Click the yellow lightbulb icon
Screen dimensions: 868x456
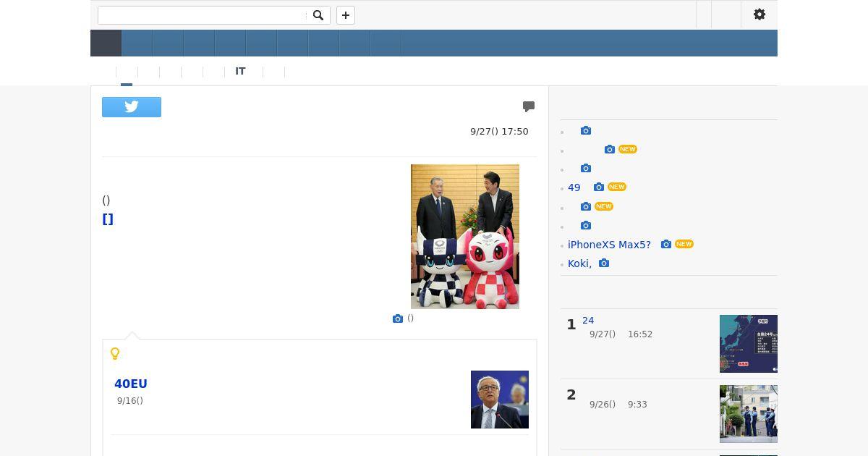point(115,354)
